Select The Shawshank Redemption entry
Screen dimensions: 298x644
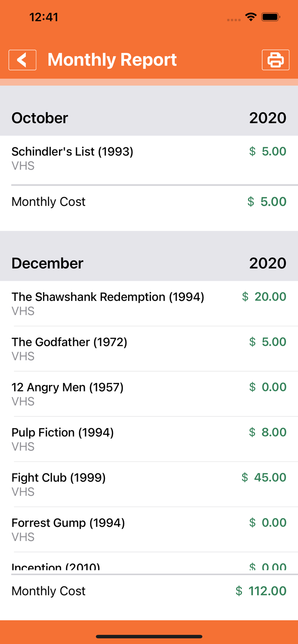[x=149, y=303]
